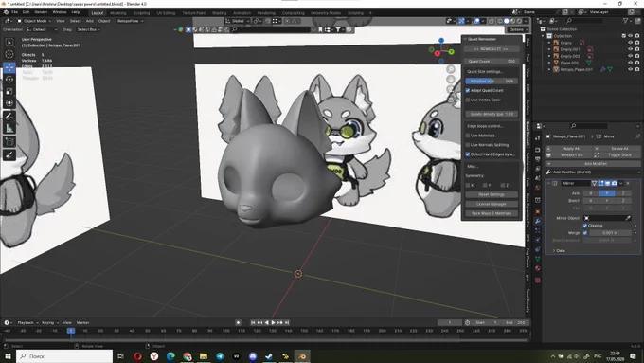Open the Output properties tab icon
The width and height of the screenshot is (644, 363).
pos(537,159)
